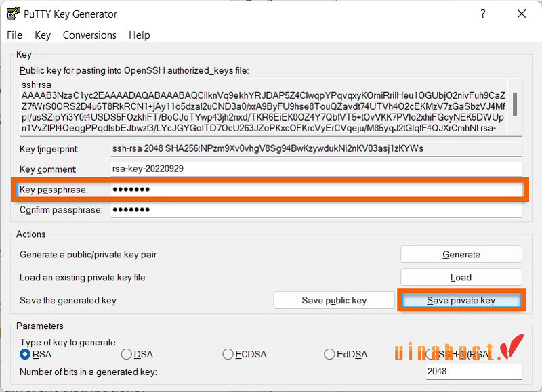Screen dimensions: 542x392
Task: Select the RSA key type
Action: [x=36, y=354]
